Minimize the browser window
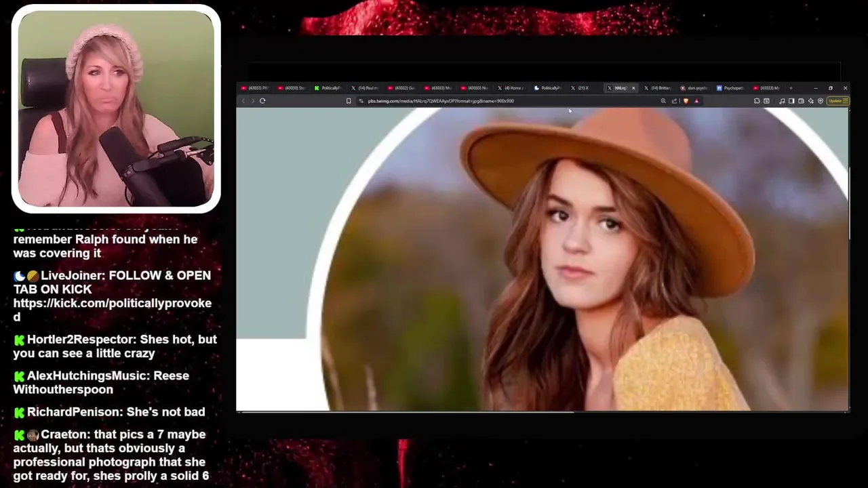Viewport: 868px width, 488px height. [816, 88]
